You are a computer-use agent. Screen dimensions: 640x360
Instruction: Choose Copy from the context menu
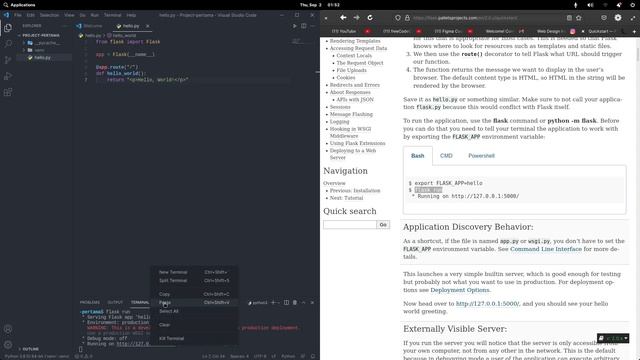[194, 294]
